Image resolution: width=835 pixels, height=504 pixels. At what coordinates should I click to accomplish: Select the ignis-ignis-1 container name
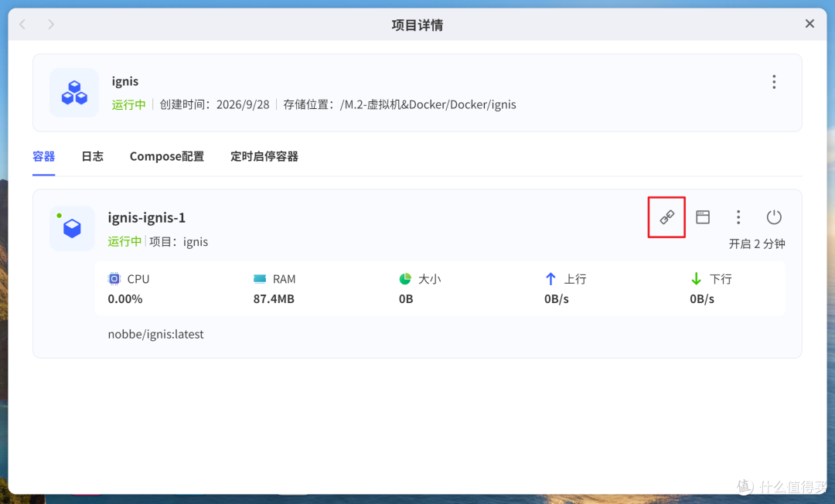[x=147, y=218]
